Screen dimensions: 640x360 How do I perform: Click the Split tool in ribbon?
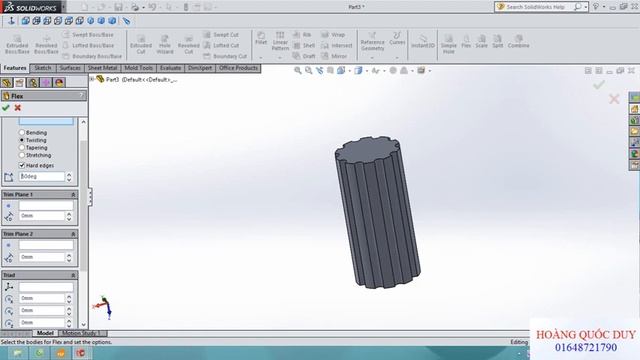[498, 41]
